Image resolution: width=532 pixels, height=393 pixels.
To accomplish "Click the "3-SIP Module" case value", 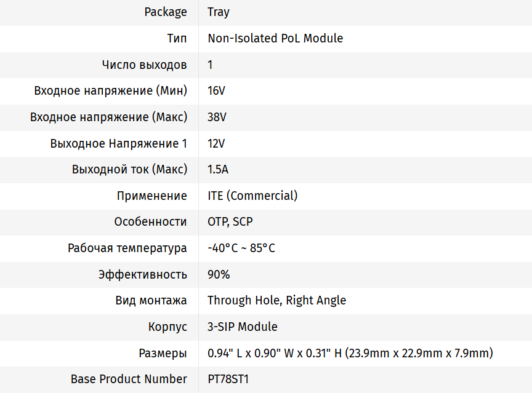I will (x=243, y=327).
